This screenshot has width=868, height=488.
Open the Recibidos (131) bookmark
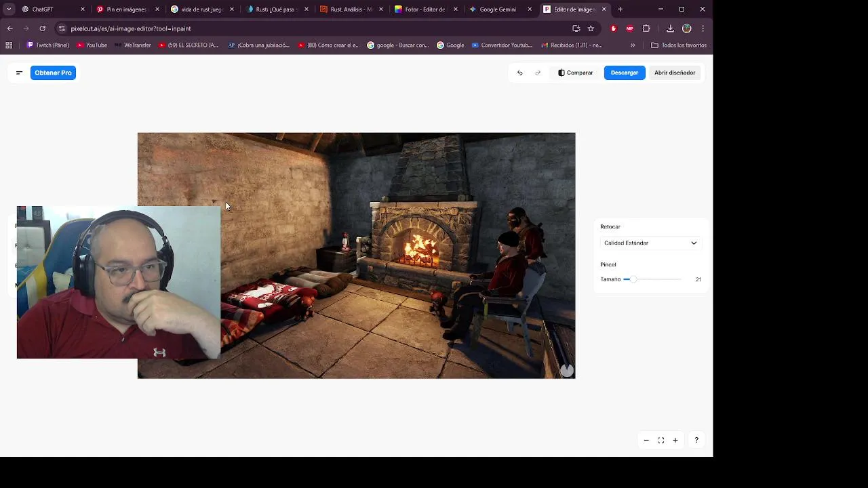pos(572,45)
